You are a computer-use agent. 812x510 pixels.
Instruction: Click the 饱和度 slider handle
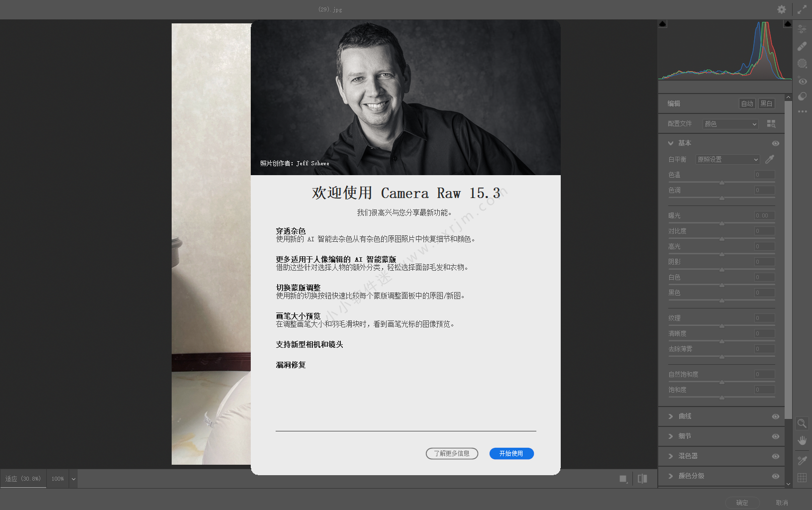tap(722, 398)
